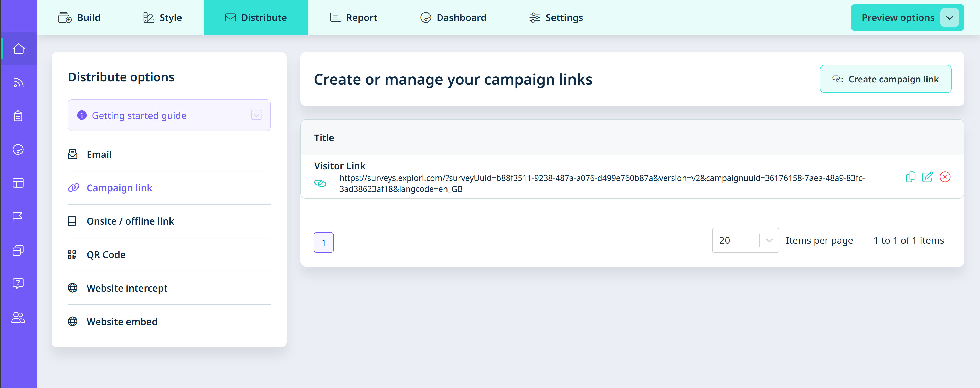Viewport: 980px width, 388px height.
Task: Delete Visitor Link with red X icon
Action: tap(945, 177)
